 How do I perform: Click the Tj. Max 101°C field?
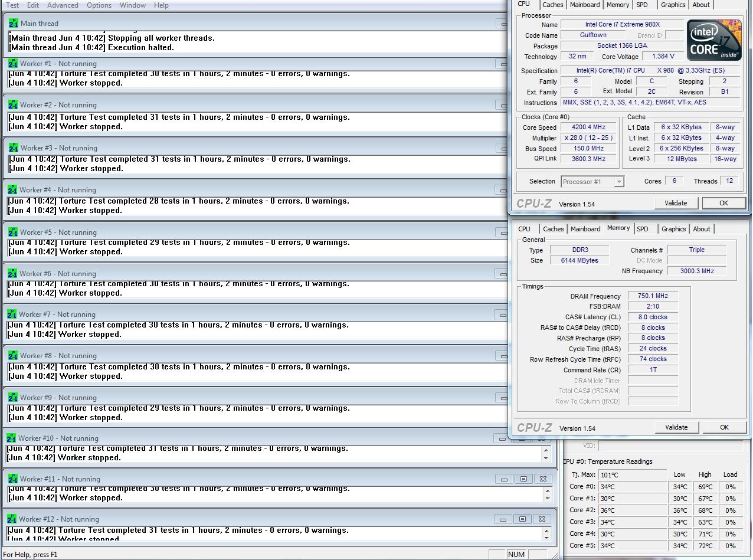tap(632, 474)
